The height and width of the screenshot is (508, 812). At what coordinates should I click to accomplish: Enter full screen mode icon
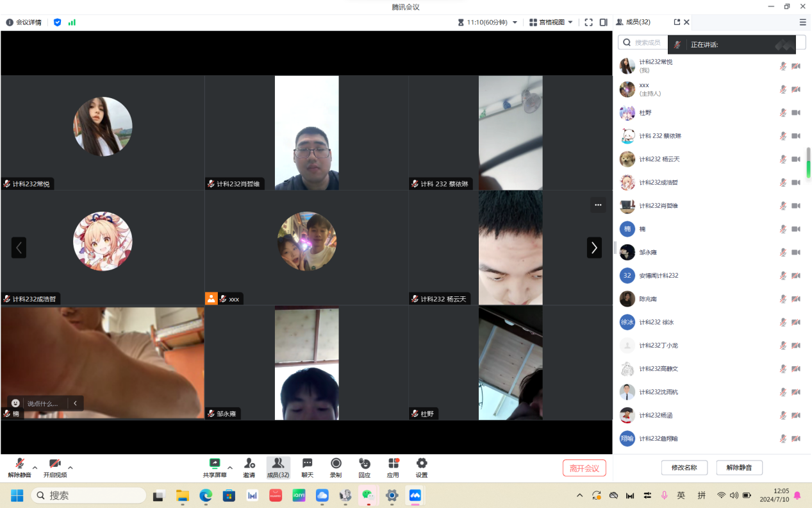coord(588,22)
